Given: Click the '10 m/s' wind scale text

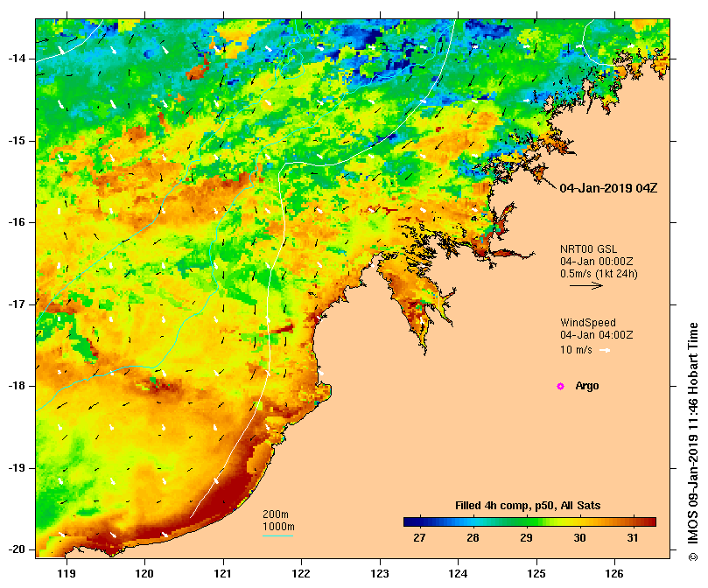Looking at the screenshot, I should (576, 349).
